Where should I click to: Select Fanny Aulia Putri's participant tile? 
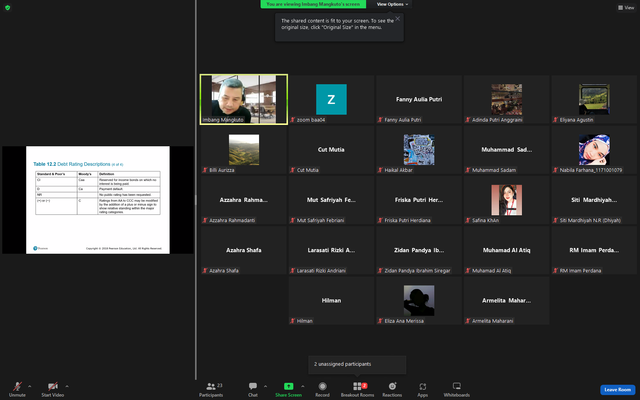pyautogui.click(x=419, y=99)
